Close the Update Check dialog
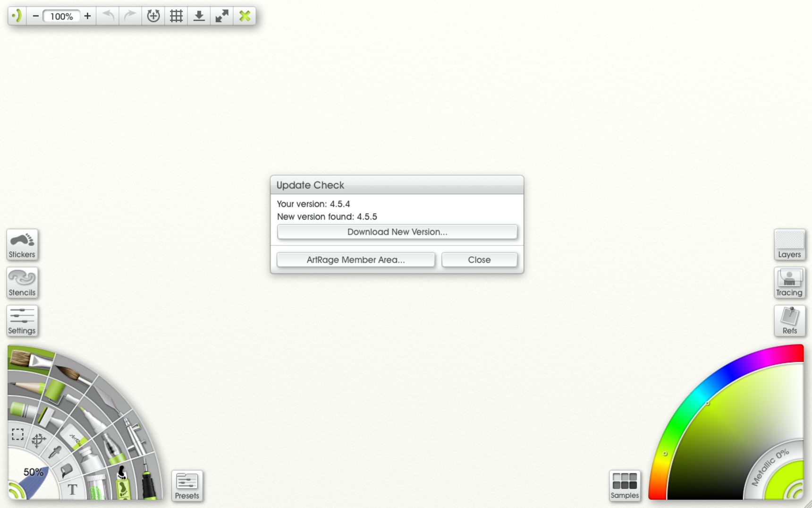 479,260
